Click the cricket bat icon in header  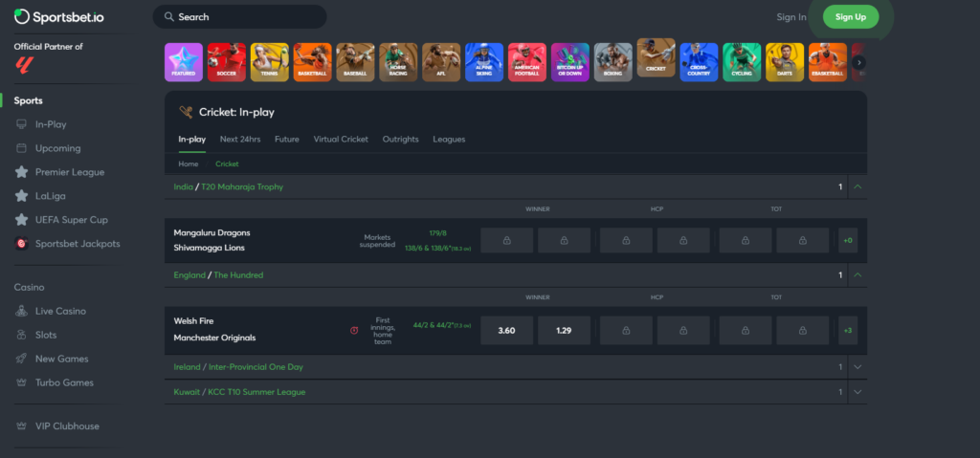187,112
